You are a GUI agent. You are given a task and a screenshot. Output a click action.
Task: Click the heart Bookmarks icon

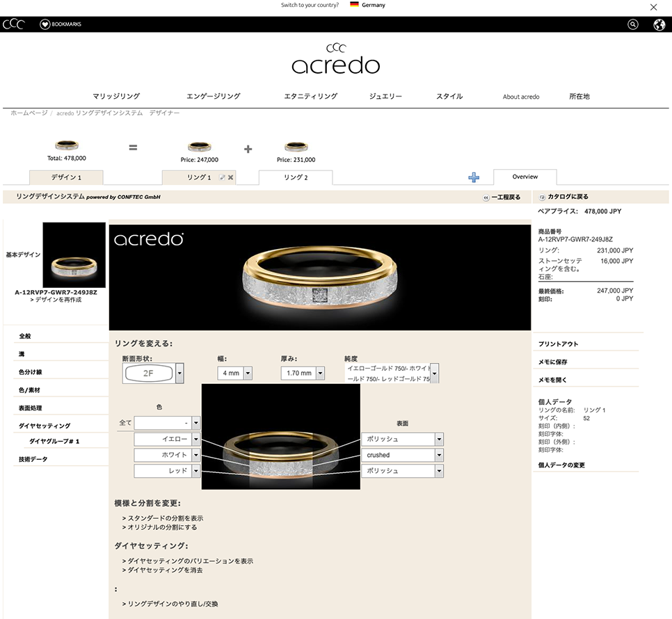click(x=45, y=24)
